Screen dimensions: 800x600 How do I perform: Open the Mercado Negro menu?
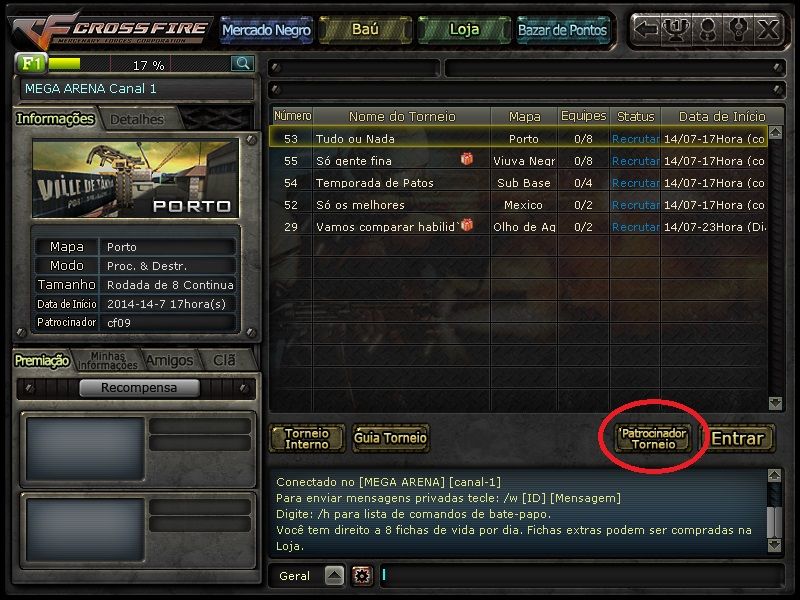266,30
